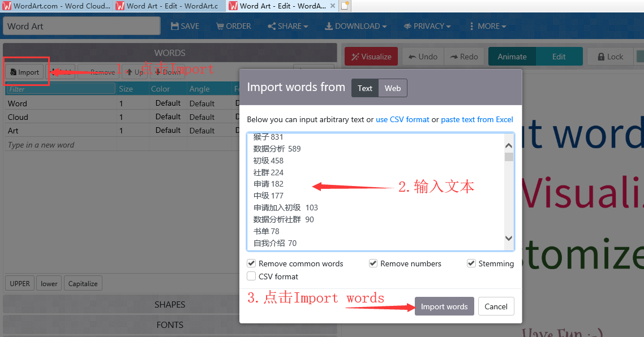Select the 'Art' row in words table
The width and height of the screenshot is (644, 337).
122,131
